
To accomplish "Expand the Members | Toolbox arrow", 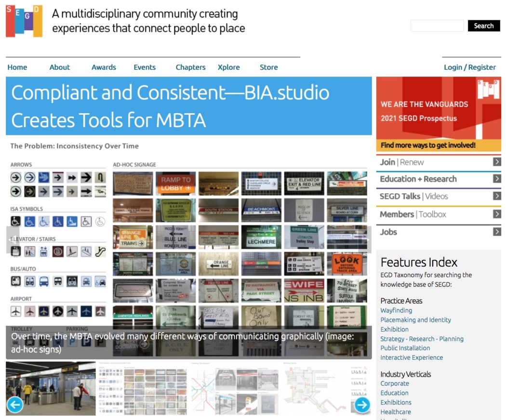I will pyautogui.click(x=497, y=214).
